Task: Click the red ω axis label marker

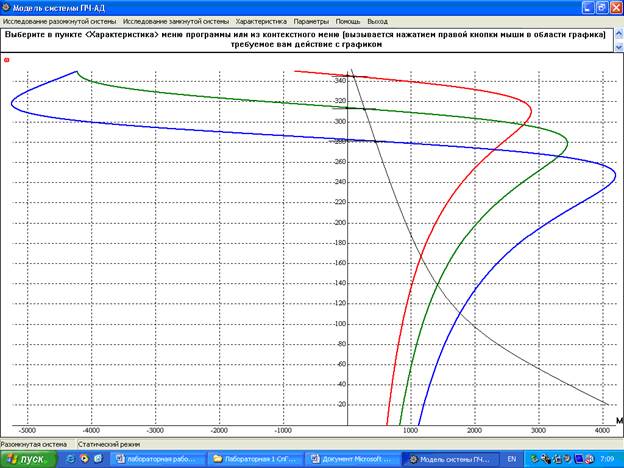Action: tap(6, 60)
